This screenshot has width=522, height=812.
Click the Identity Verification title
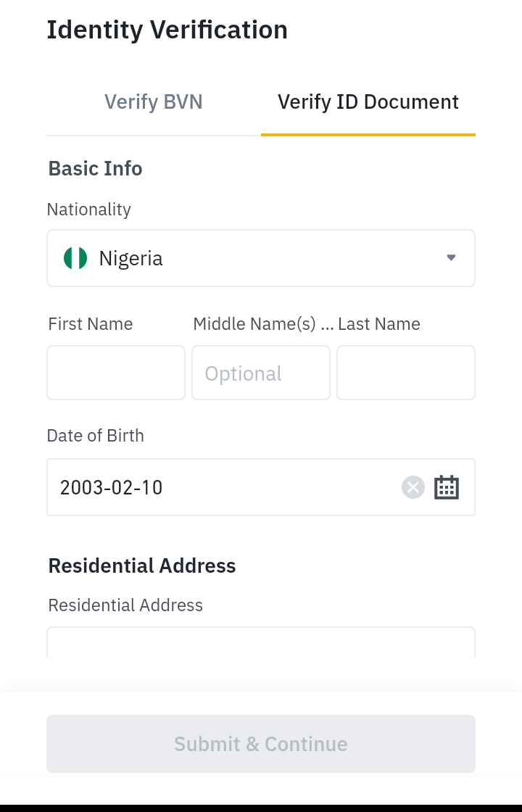point(167,30)
